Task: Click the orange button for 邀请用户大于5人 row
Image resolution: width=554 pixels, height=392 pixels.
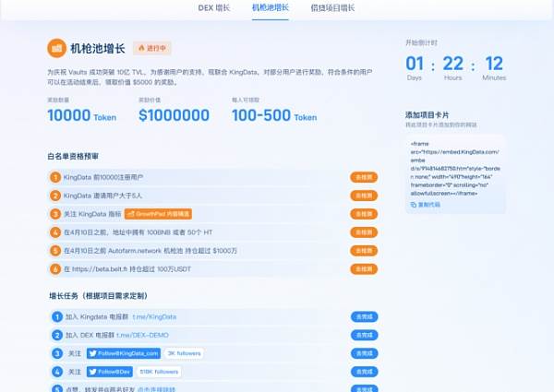Action: 364,196
